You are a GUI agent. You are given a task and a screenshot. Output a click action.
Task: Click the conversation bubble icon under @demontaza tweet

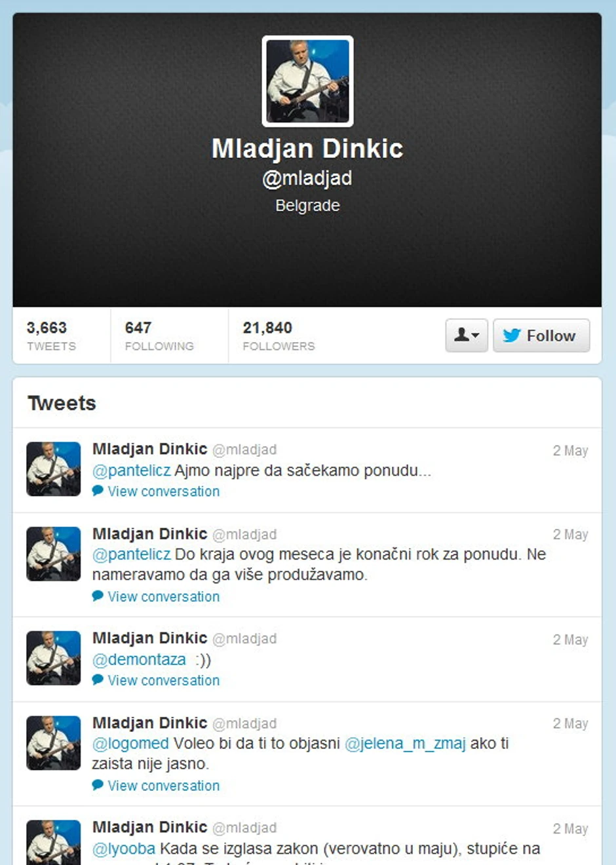(98, 680)
